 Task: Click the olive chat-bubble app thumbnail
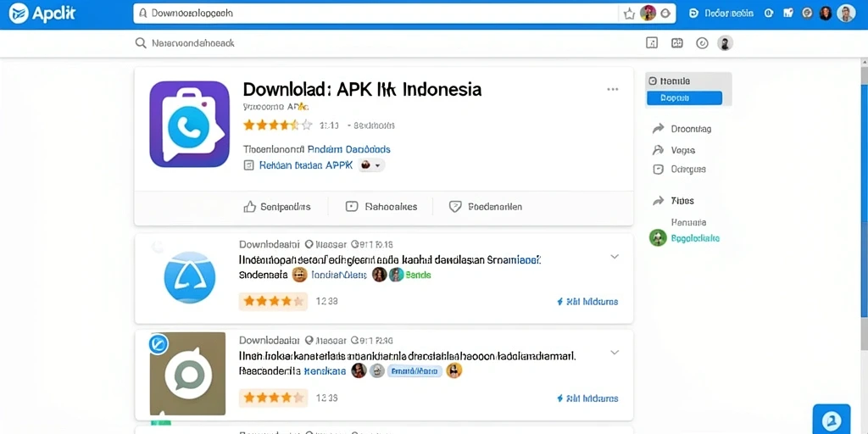click(187, 374)
